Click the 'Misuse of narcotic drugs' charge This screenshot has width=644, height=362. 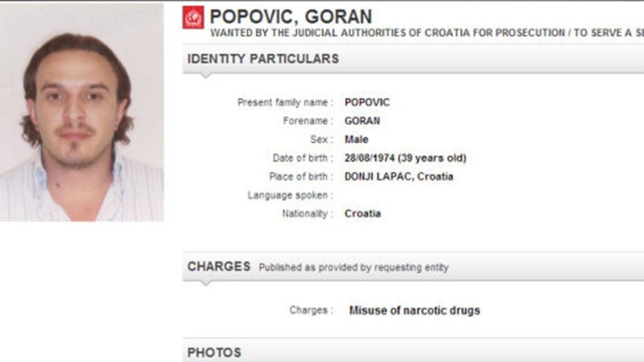[x=414, y=310]
